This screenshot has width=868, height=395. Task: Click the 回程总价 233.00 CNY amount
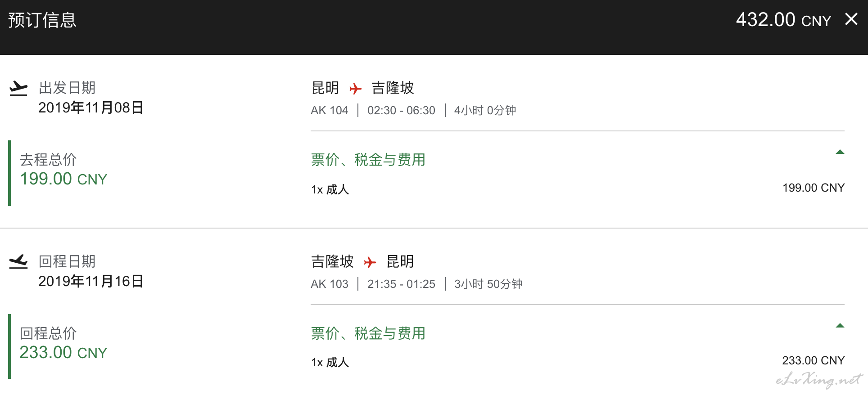tap(63, 353)
